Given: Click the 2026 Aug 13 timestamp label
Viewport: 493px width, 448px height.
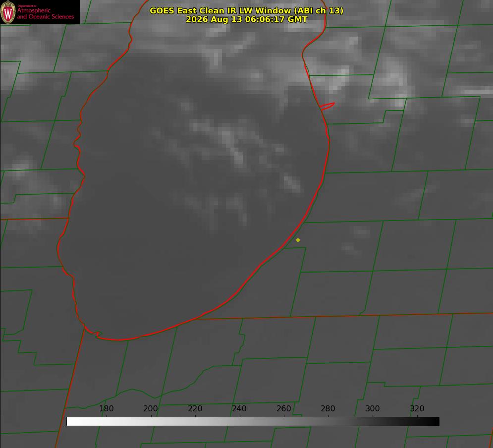Looking at the screenshot, I should [x=246, y=19].
